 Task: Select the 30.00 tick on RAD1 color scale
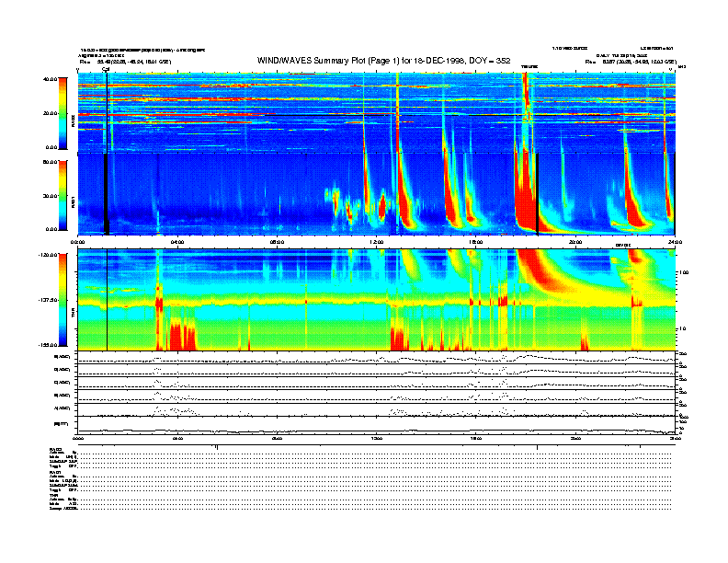pyautogui.click(x=51, y=196)
